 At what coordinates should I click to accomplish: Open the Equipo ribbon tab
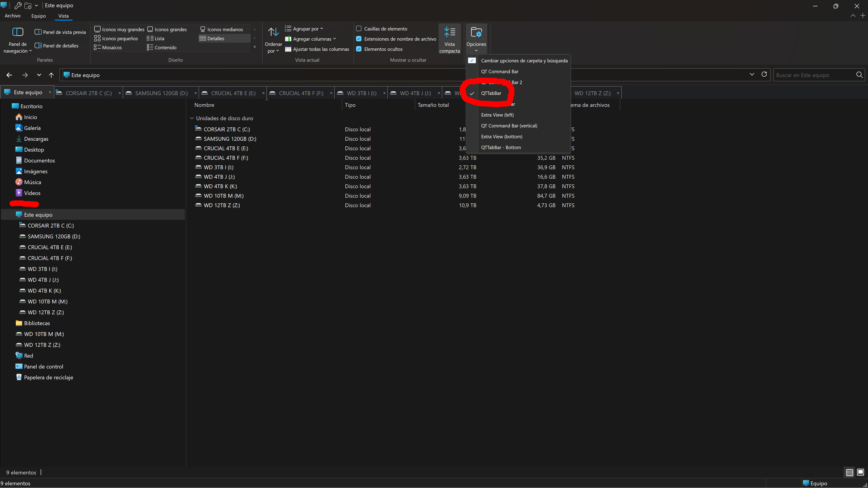pos(38,16)
